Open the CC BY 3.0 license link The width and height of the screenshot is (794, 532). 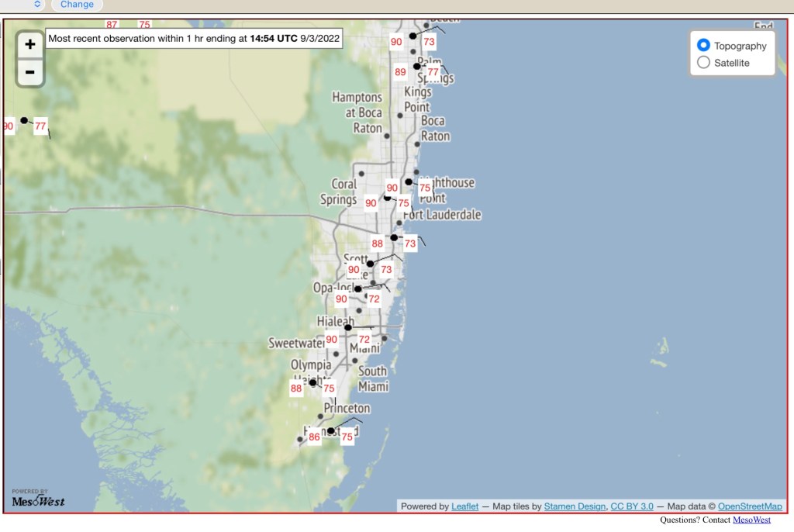point(632,506)
